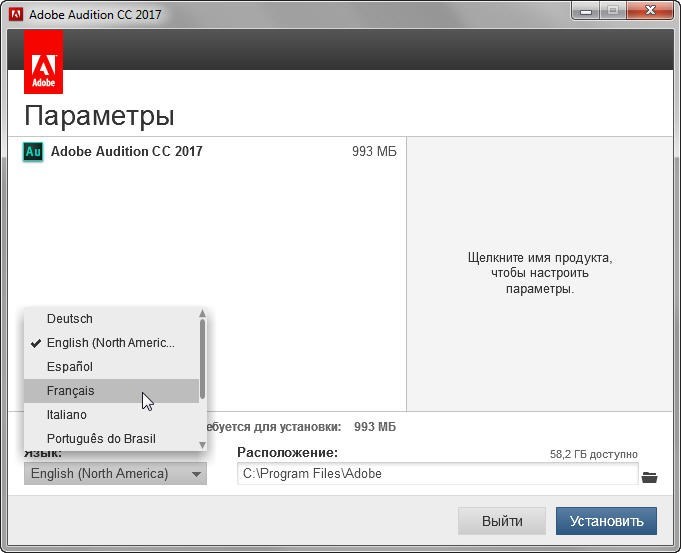681x553 pixels.
Task: Open the English (North America) language dropdown
Action: (x=115, y=474)
